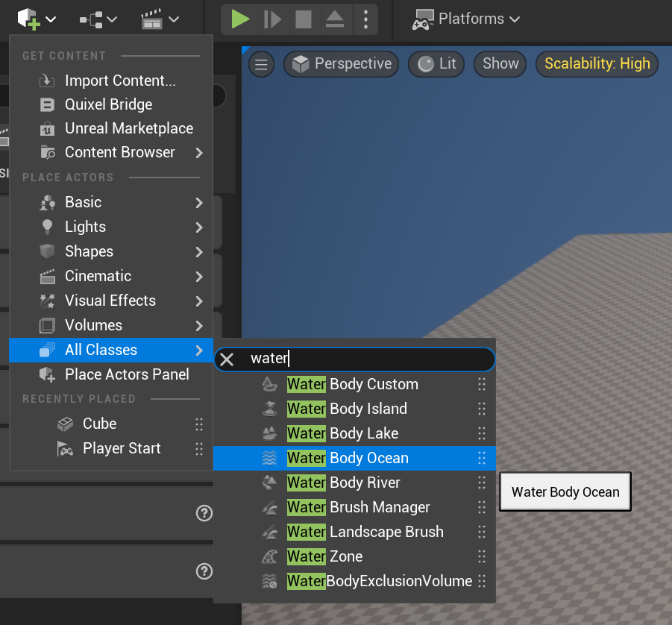This screenshot has height=625, width=672.
Task: Start Play in Editor
Action: click(x=240, y=19)
